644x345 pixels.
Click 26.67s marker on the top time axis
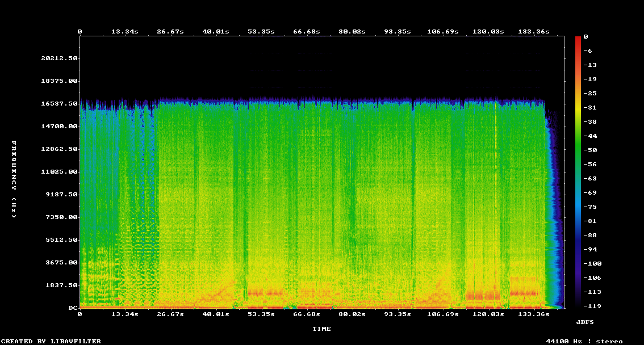coord(170,32)
